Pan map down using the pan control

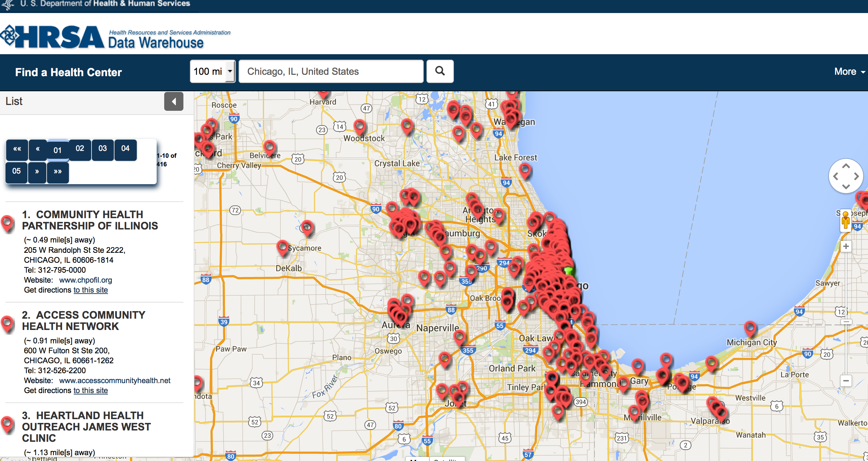pos(846,187)
